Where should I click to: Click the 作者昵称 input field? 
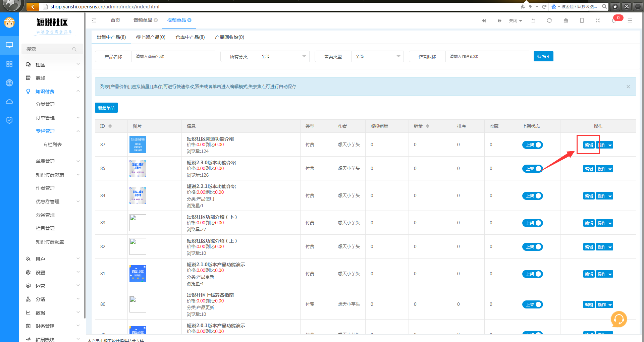coord(487,56)
